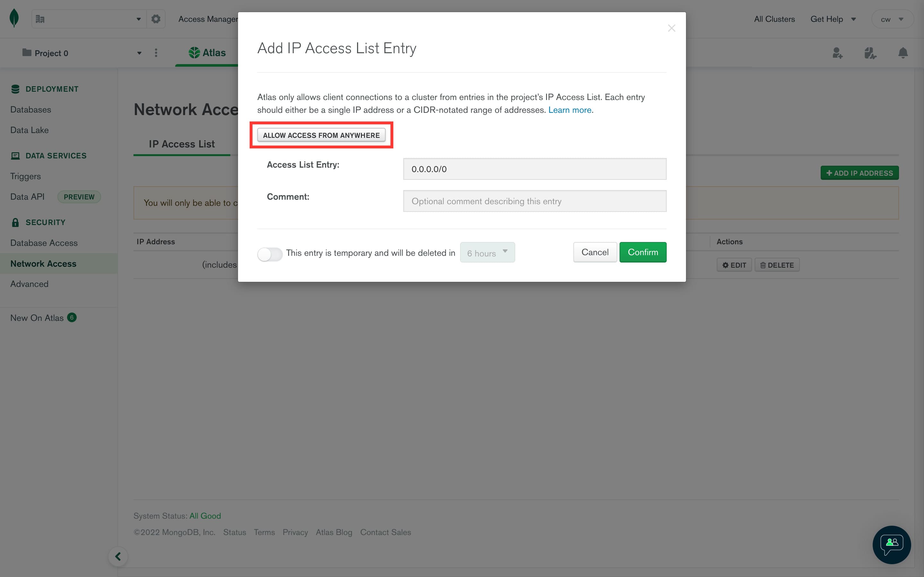
Task: Click Allow Access From Anywhere button
Action: tap(321, 135)
